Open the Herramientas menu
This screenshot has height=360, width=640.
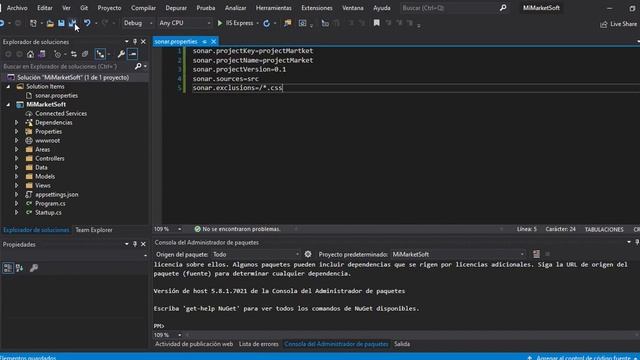[x=273, y=8]
